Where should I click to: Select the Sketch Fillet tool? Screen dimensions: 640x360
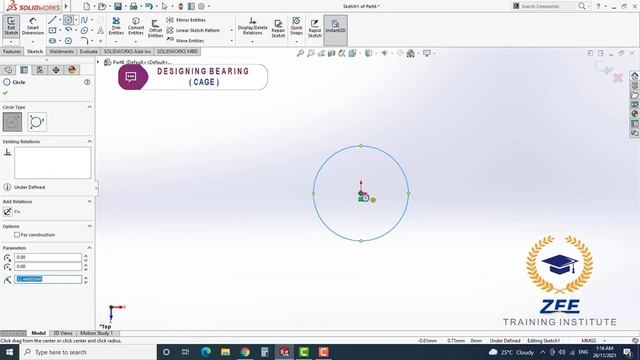84,41
